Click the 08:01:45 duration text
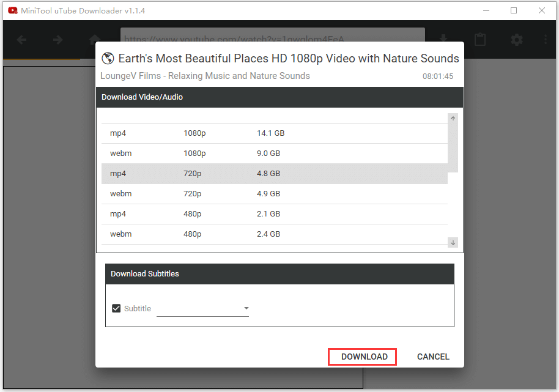The image size is (559, 392). click(x=438, y=76)
